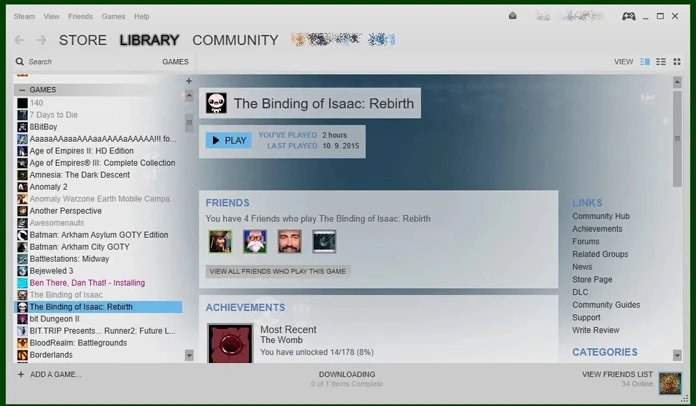Collapse the GAMES category list

tap(22, 90)
